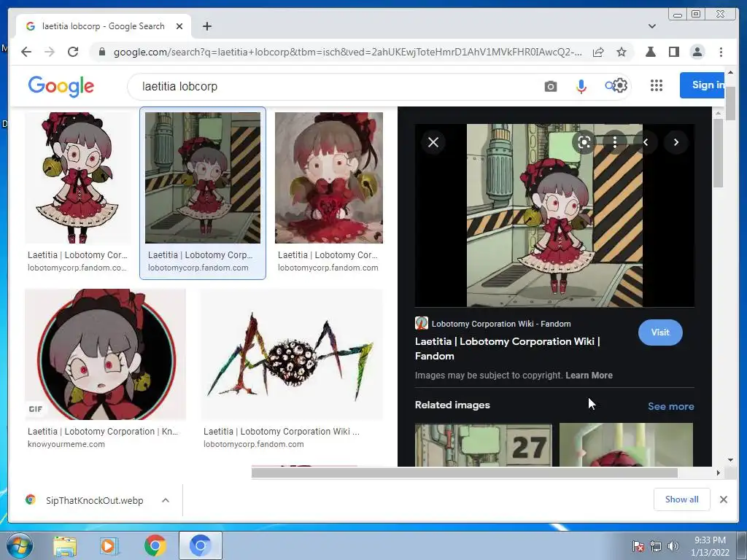The image size is (747, 560).
Task: Expand options for SipThatKnockOut.webp download
Action: (x=166, y=500)
